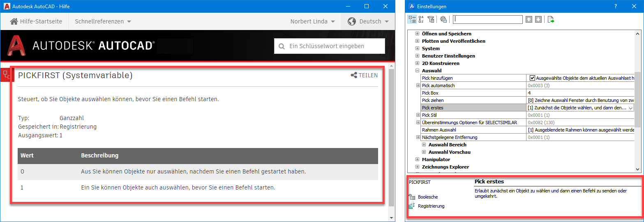This screenshot has width=644, height=222.
Task: Open the Pick erstes value dropdown
Action: [x=631, y=108]
